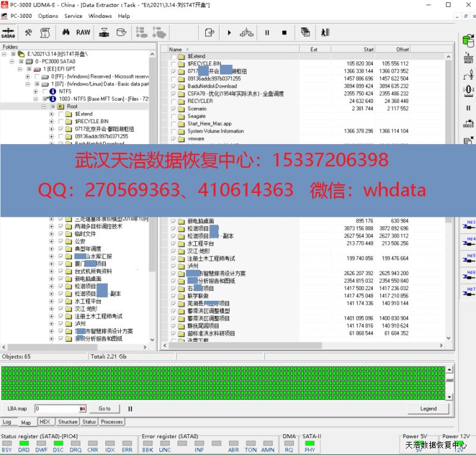Switch to the HEX tab
The image size is (476, 455).
tap(45, 422)
